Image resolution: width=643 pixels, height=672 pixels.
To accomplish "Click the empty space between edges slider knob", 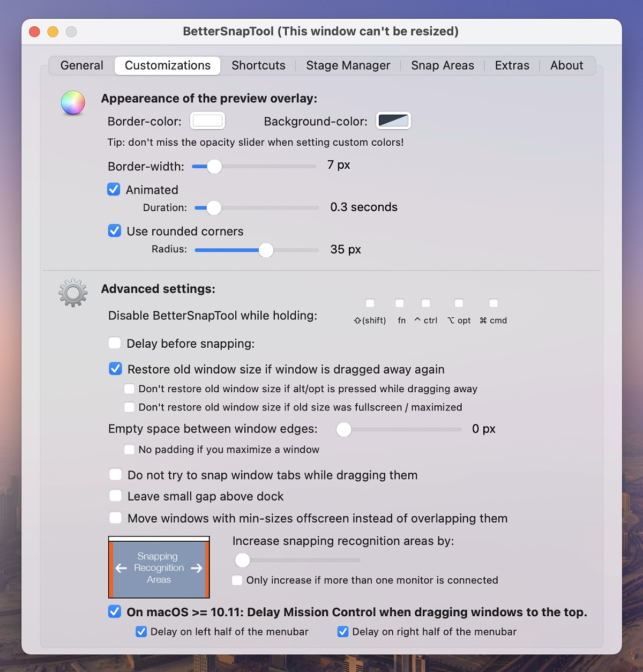I will pos(344,429).
